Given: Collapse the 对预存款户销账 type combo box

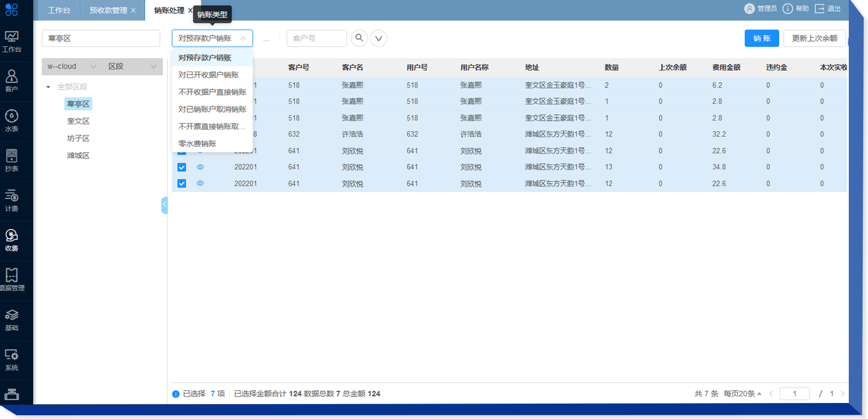Looking at the screenshot, I should pos(212,38).
